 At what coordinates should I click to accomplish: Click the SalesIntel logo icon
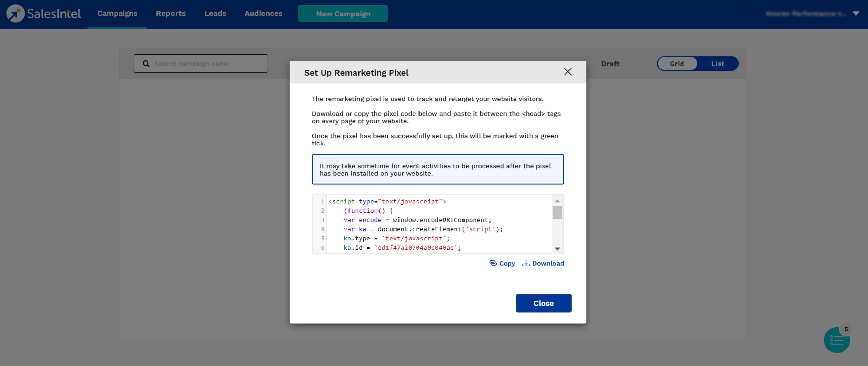pyautogui.click(x=15, y=14)
